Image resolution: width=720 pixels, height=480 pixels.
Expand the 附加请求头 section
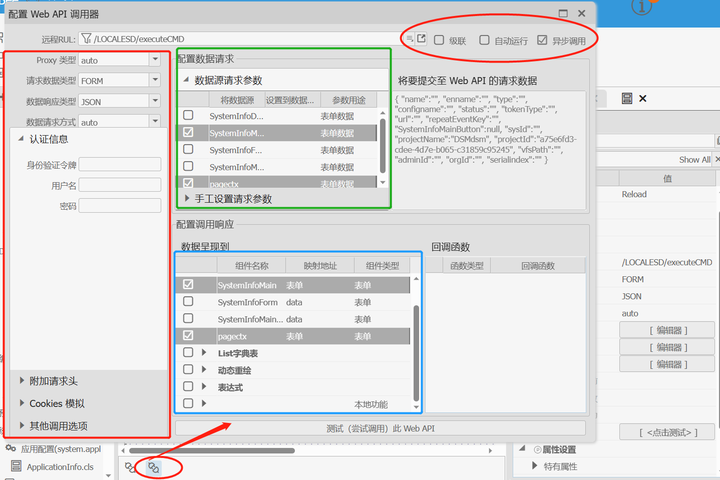(22, 381)
